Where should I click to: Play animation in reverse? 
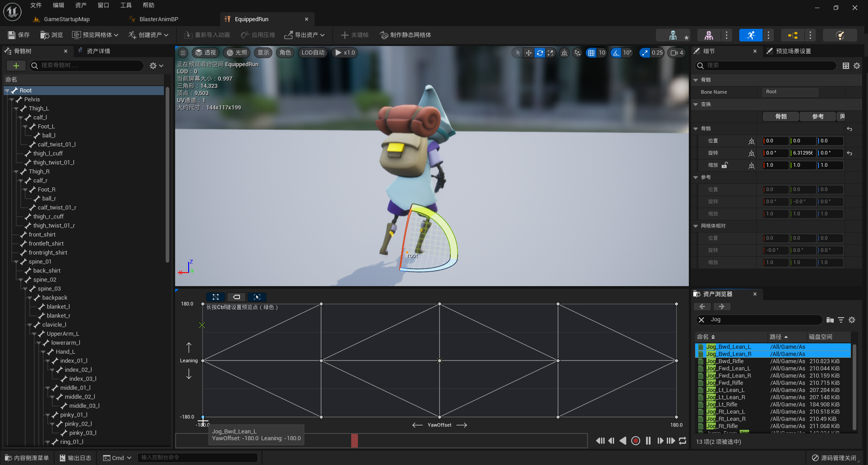[623, 441]
